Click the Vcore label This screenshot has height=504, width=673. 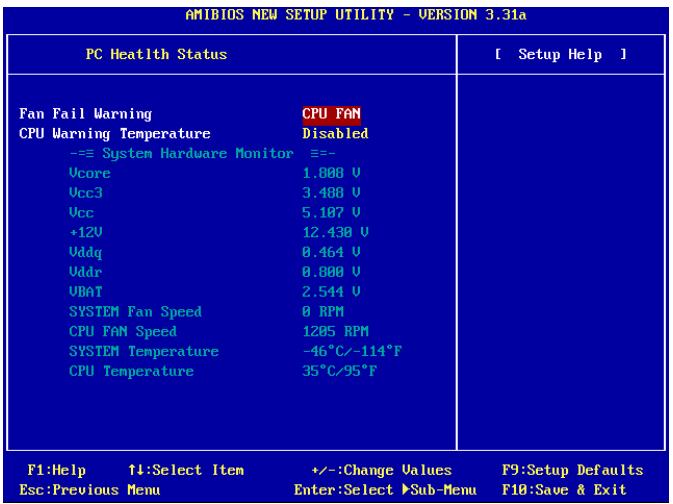pyautogui.click(x=90, y=173)
